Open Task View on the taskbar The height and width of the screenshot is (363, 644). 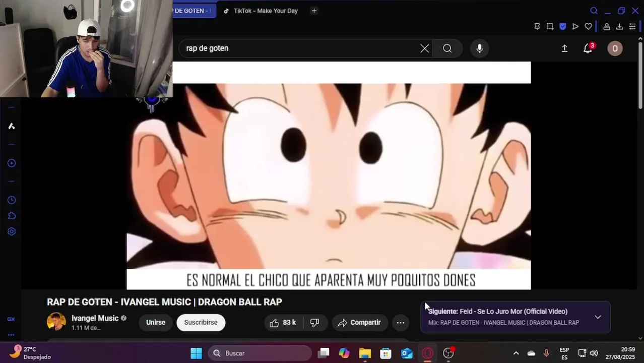[x=324, y=353]
